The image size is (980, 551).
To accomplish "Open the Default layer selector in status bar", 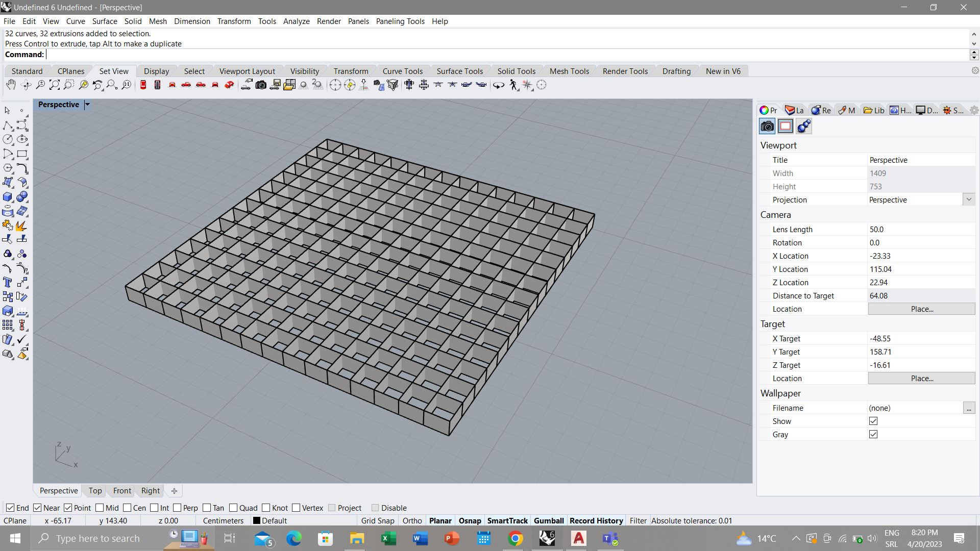I will click(271, 521).
